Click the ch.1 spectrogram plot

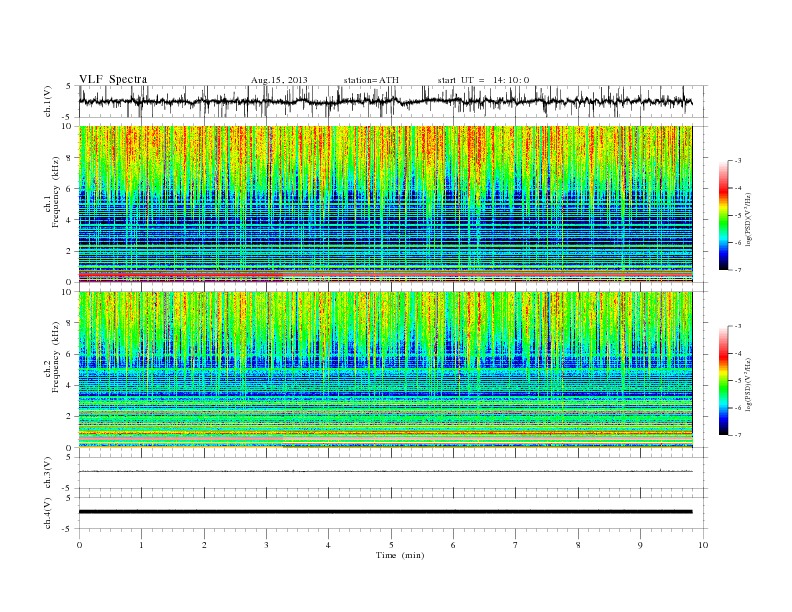pyautogui.click(x=386, y=204)
